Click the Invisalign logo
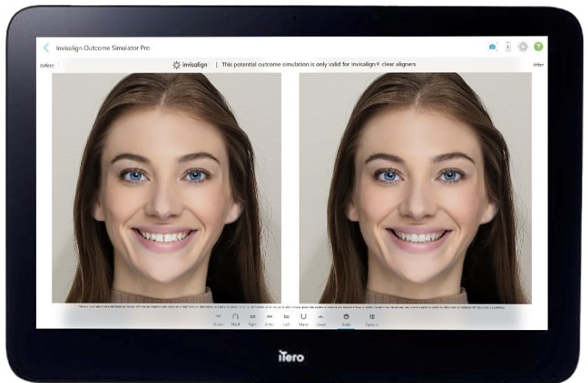This screenshot has width=588, height=383. pyautogui.click(x=190, y=65)
